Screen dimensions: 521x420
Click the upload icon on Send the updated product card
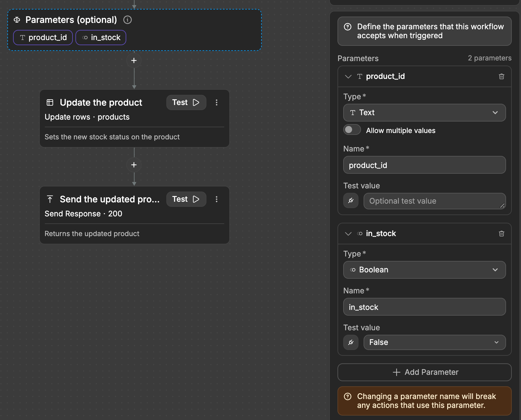click(x=50, y=199)
